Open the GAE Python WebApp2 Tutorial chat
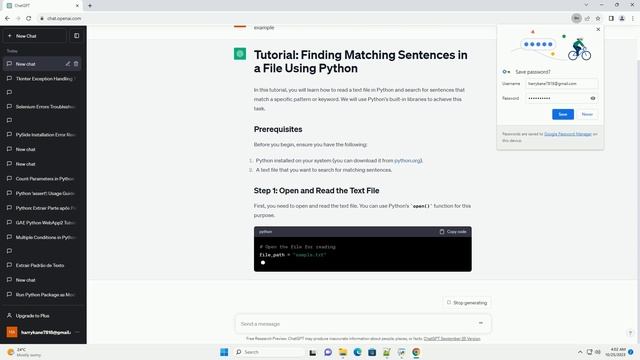This screenshot has height=360, width=640. [42, 222]
